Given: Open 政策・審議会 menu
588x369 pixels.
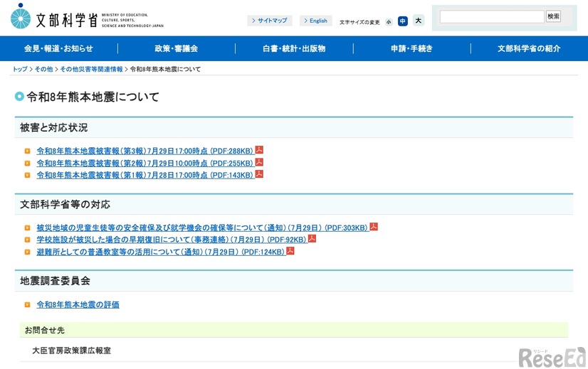Looking at the screenshot, I should (177, 48).
